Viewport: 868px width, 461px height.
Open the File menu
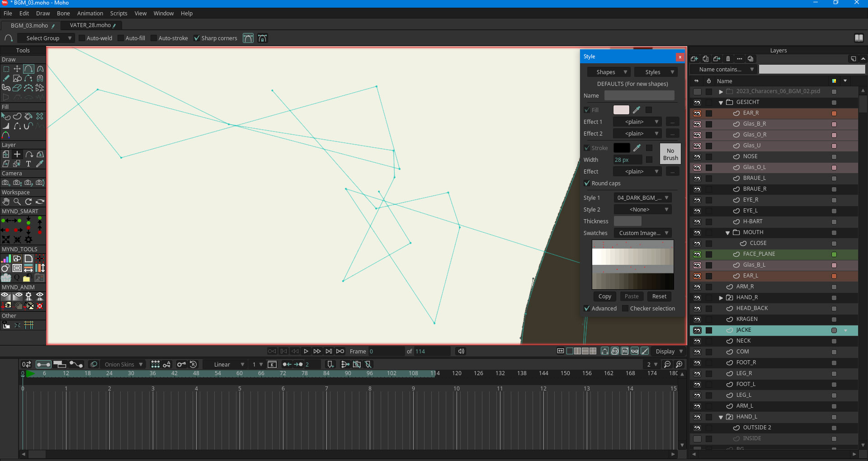[x=8, y=13]
